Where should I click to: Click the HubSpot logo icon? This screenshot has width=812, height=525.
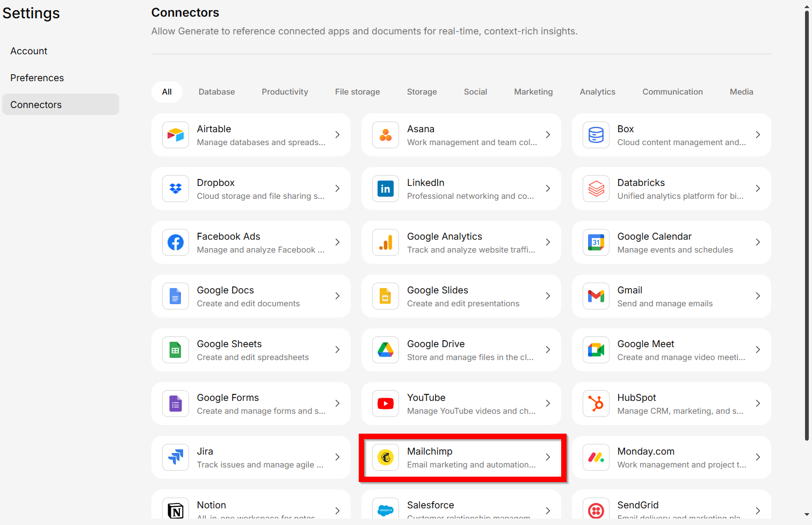pyautogui.click(x=596, y=404)
